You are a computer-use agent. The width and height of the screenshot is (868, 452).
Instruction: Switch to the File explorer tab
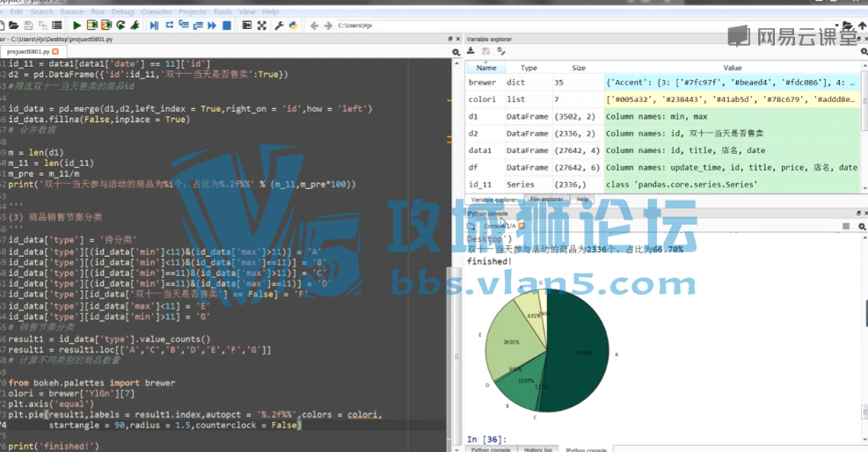click(546, 199)
